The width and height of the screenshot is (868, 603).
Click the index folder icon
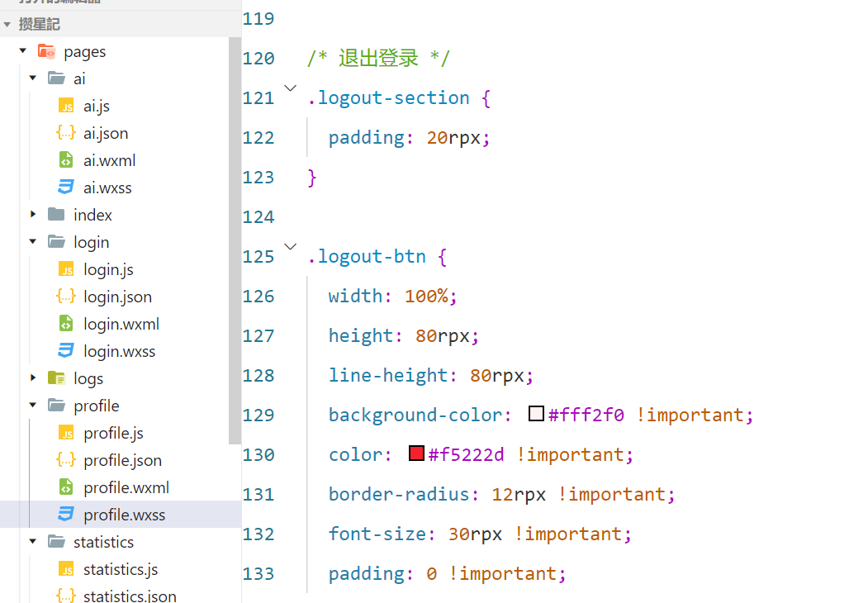(56, 214)
